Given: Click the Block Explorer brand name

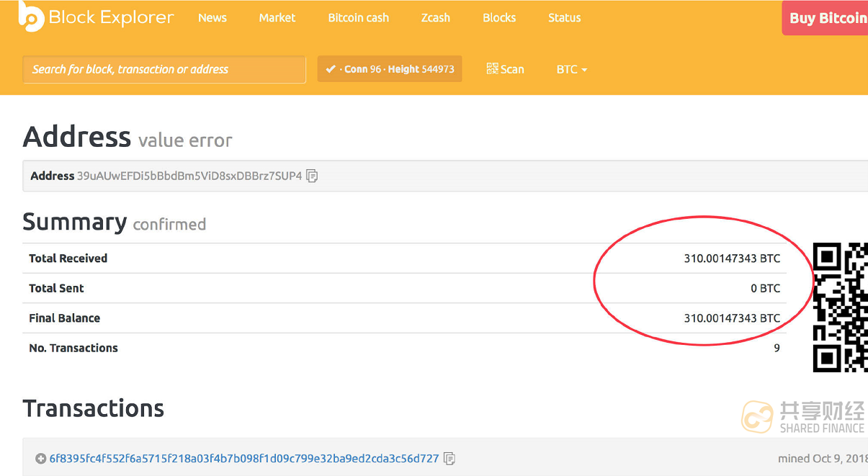Looking at the screenshot, I should (112, 17).
